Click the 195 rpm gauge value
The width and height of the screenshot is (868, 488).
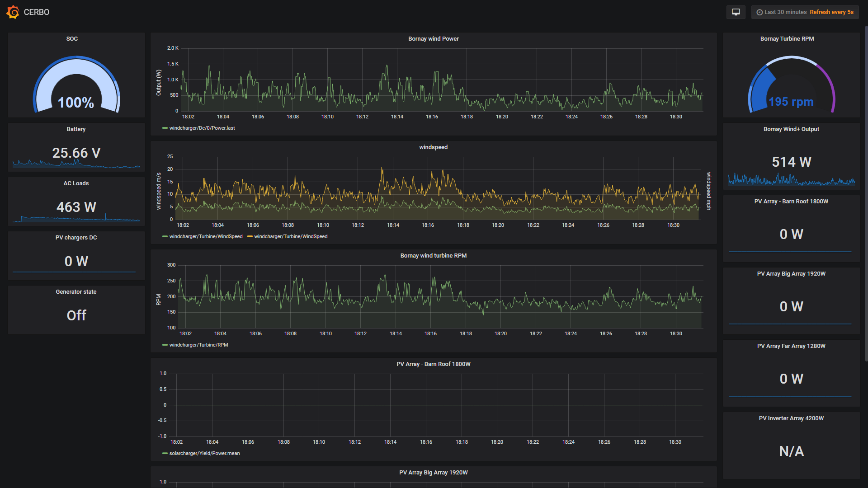(x=791, y=102)
